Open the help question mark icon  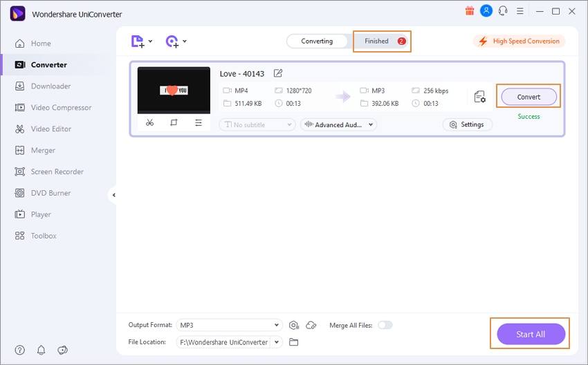point(20,350)
